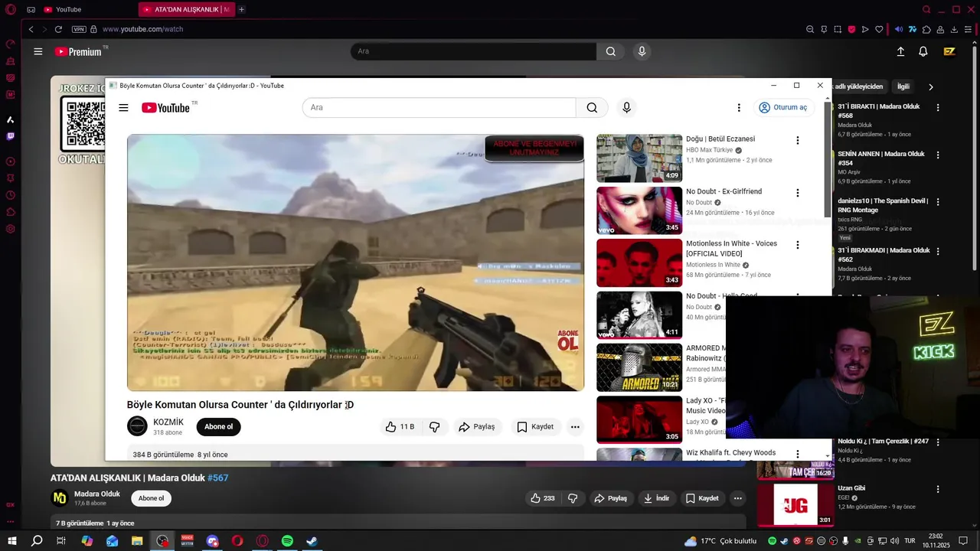Viewport: 980px width, 551px height.
Task: Like the Counter video showing 11 B
Action: 401,427
